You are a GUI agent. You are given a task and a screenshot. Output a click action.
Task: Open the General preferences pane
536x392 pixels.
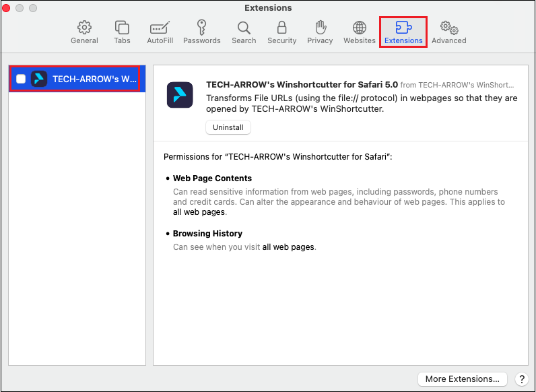pos(84,32)
